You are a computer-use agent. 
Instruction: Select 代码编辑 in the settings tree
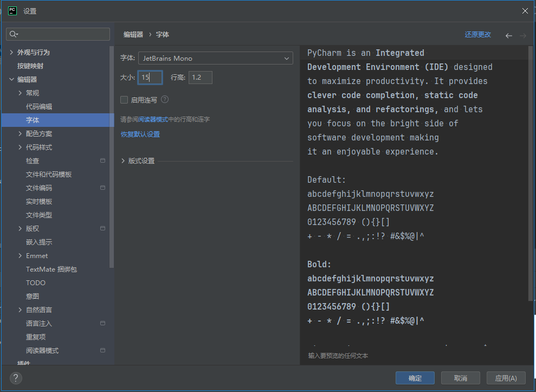pyautogui.click(x=39, y=106)
